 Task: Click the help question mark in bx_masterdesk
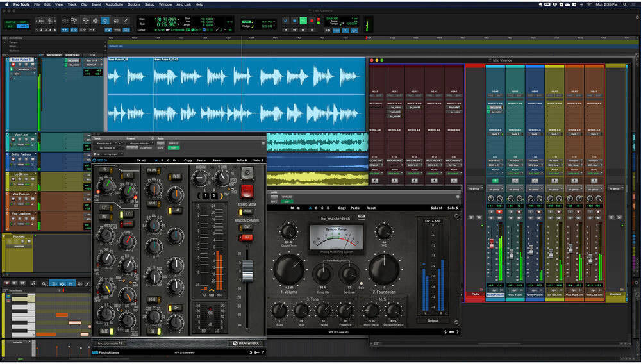[458, 332]
